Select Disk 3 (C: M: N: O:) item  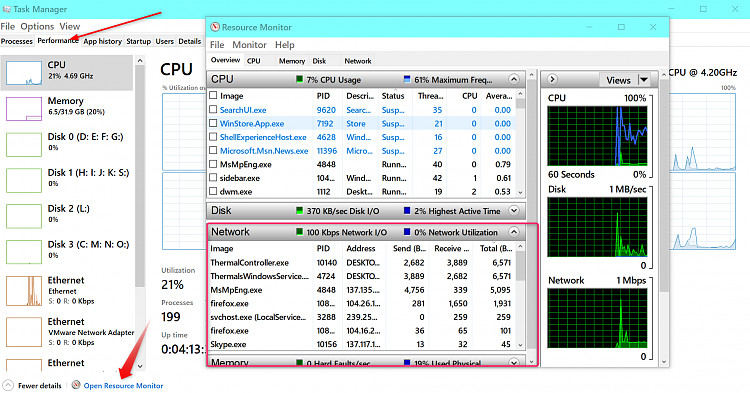pyautogui.click(x=67, y=251)
